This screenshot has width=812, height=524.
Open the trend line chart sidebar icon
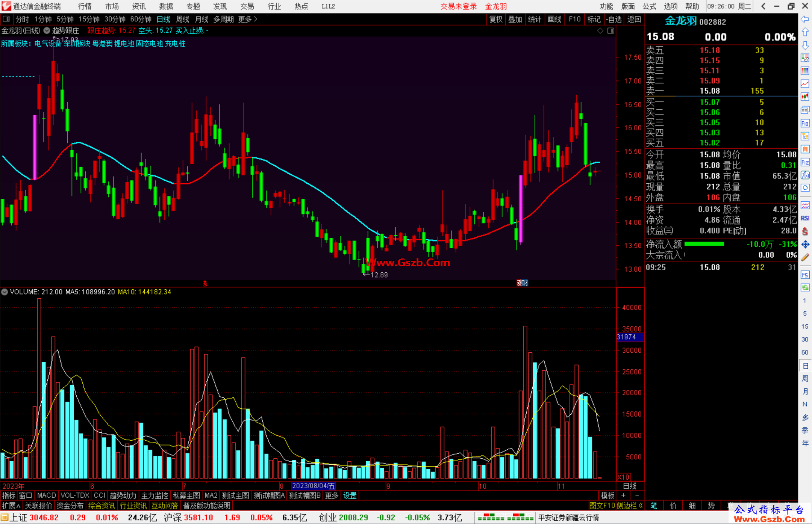805,84
